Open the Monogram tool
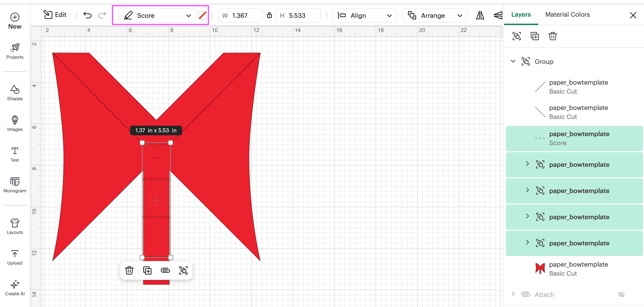 point(15,185)
